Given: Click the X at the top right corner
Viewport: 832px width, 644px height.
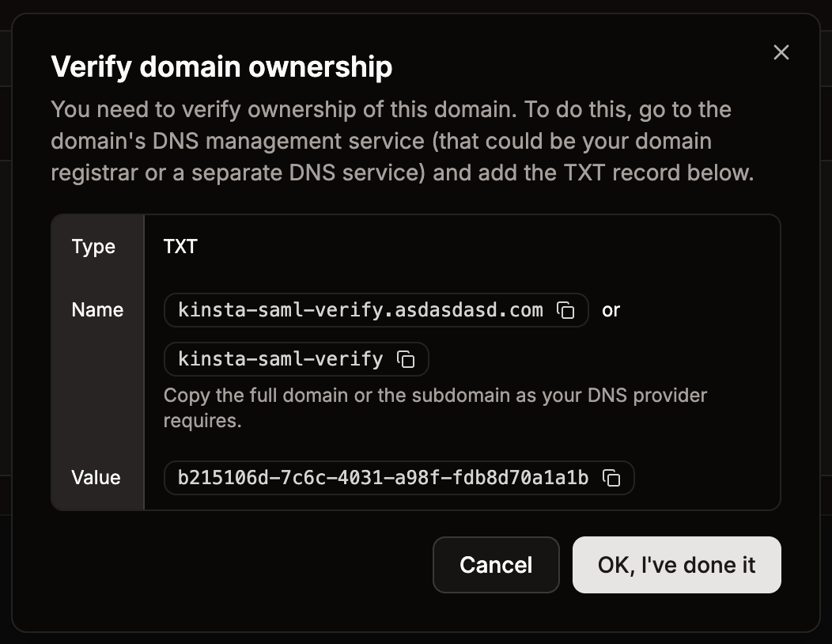Looking at the screenshot, I should 781,52.
